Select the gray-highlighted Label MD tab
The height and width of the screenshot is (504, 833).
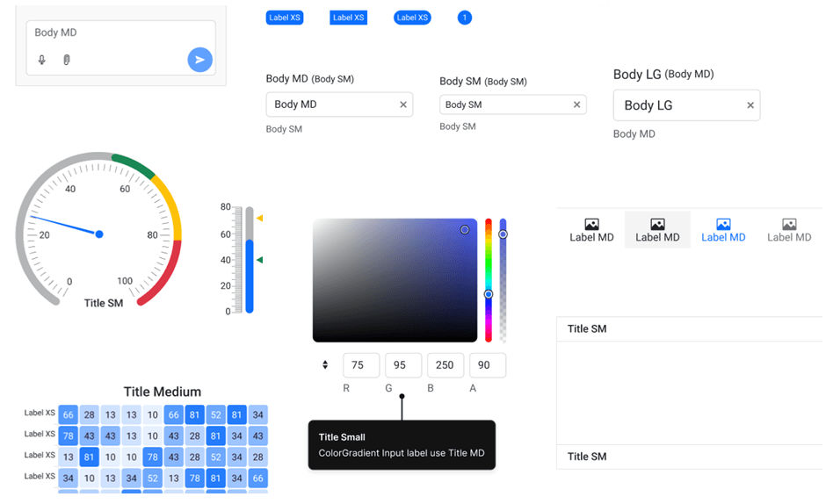pos(657,230)
